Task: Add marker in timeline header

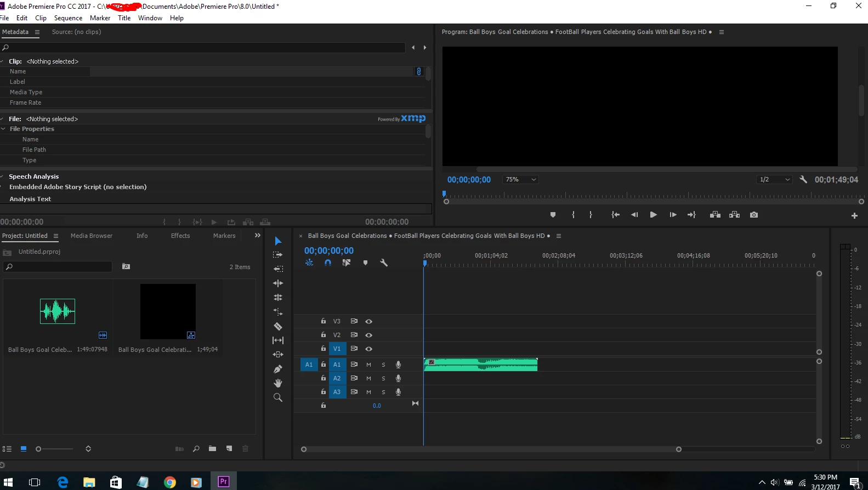Action: tap(365, 263)
